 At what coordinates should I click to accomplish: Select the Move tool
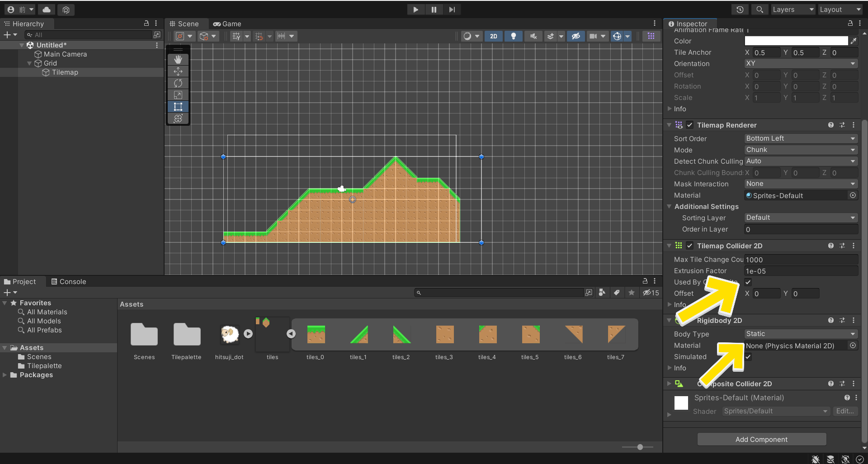[178, 71]
